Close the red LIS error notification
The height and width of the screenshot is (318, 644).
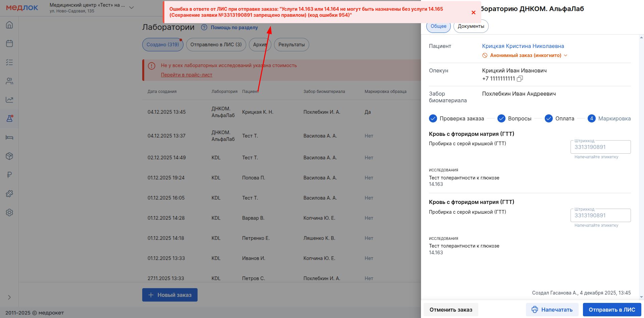pos(473,12)
